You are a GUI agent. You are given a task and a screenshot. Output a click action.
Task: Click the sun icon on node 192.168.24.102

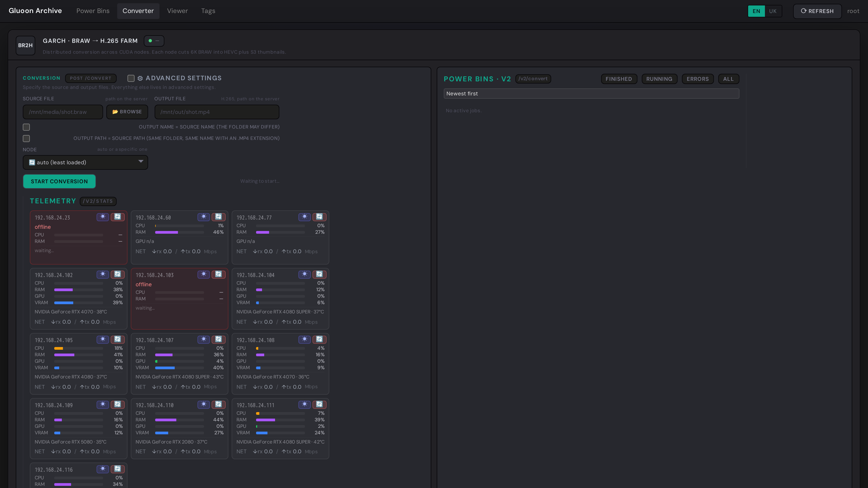[103, 274]
